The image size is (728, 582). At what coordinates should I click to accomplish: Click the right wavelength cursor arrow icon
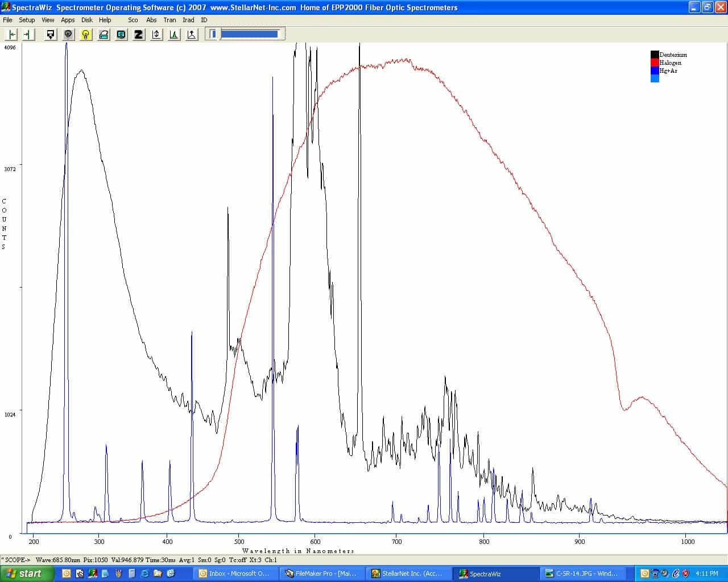click(x=28, y=35)
